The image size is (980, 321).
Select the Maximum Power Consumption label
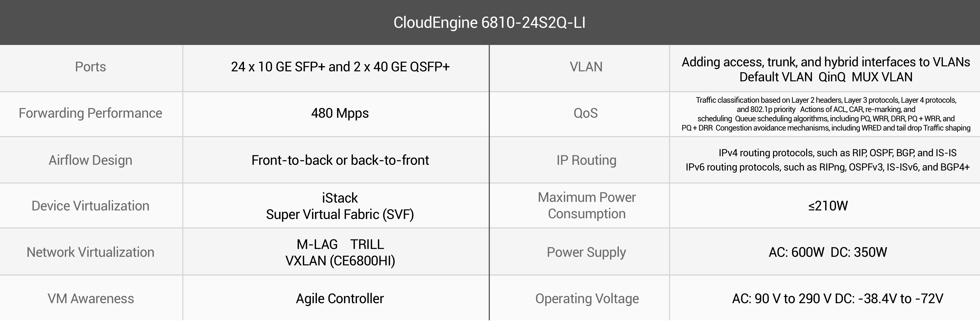[x=587, y=206]
